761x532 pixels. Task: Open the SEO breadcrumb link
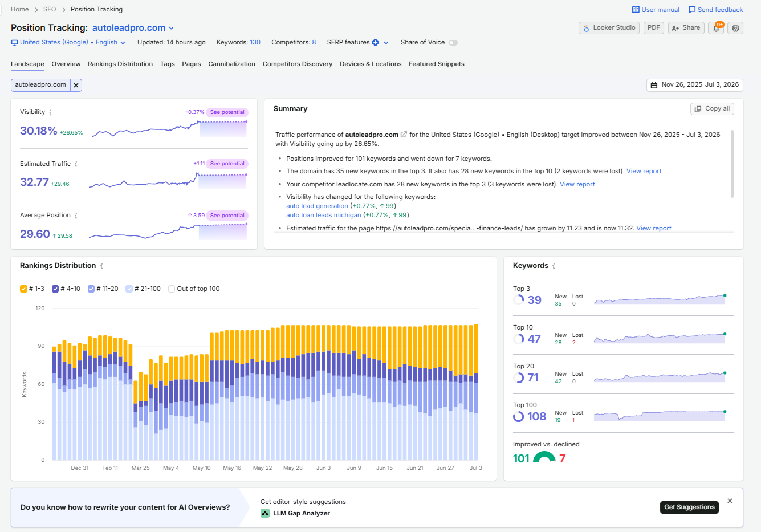click(x=50, y=9)
